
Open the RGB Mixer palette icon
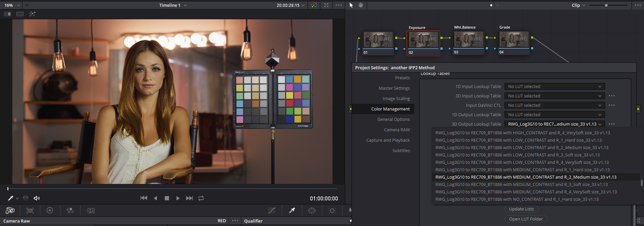tap(70, 210)
